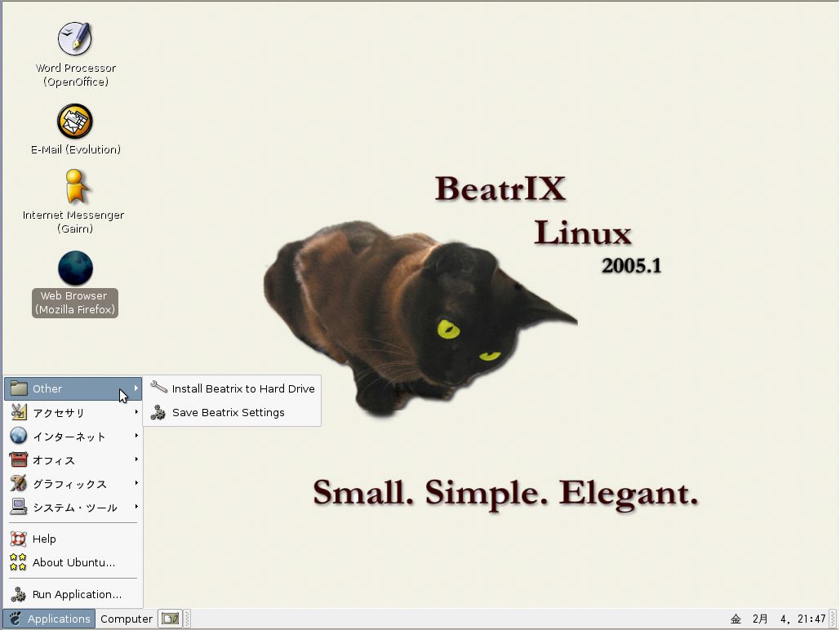
Task: Click the アクセサリ scissors icon
Action: (19, 412)
